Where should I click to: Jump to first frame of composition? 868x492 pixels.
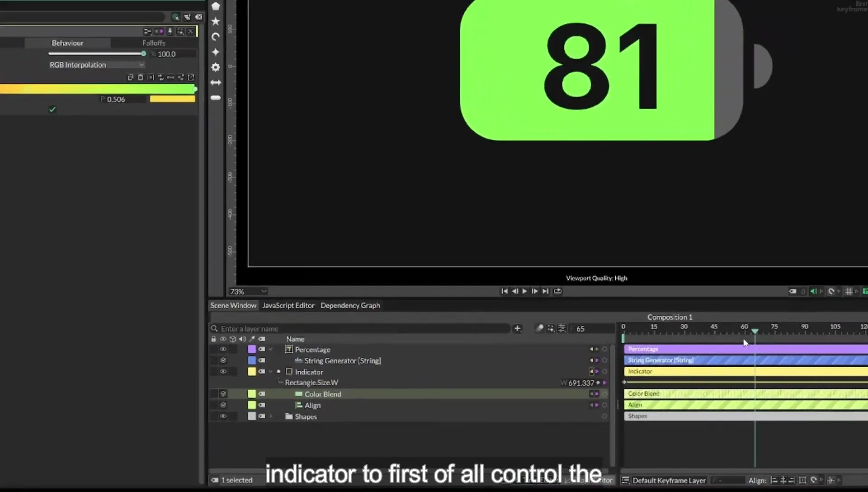[505, 291]
